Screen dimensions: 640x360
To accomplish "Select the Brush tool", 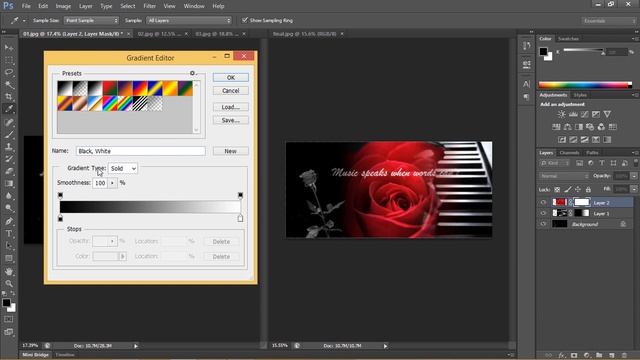I will pyautogui.click(x=9, y=134).
